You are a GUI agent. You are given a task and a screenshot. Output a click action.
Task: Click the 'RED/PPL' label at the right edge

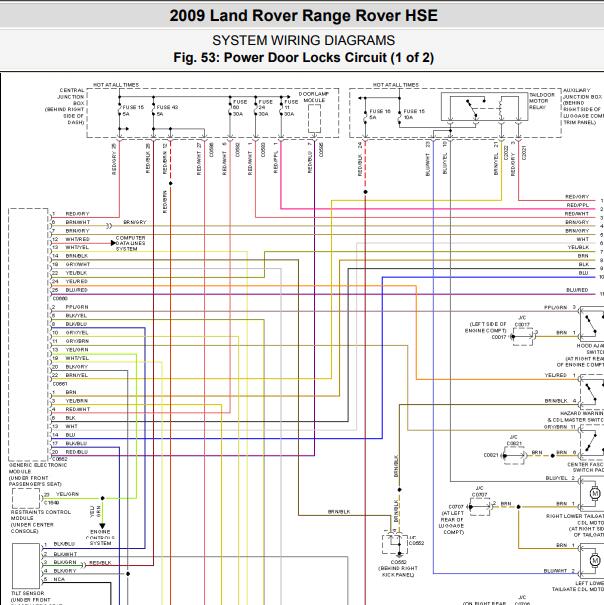(x=577, y=205)
